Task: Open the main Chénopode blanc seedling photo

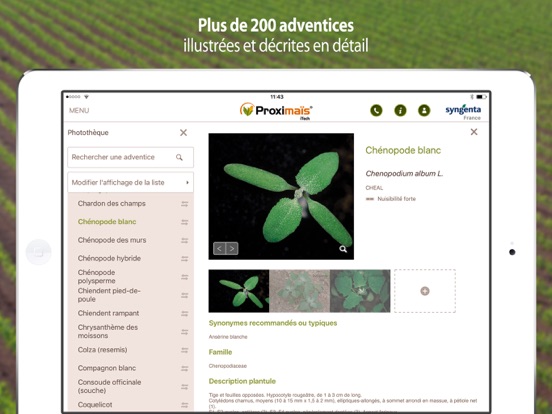Action: coord(281,196)
